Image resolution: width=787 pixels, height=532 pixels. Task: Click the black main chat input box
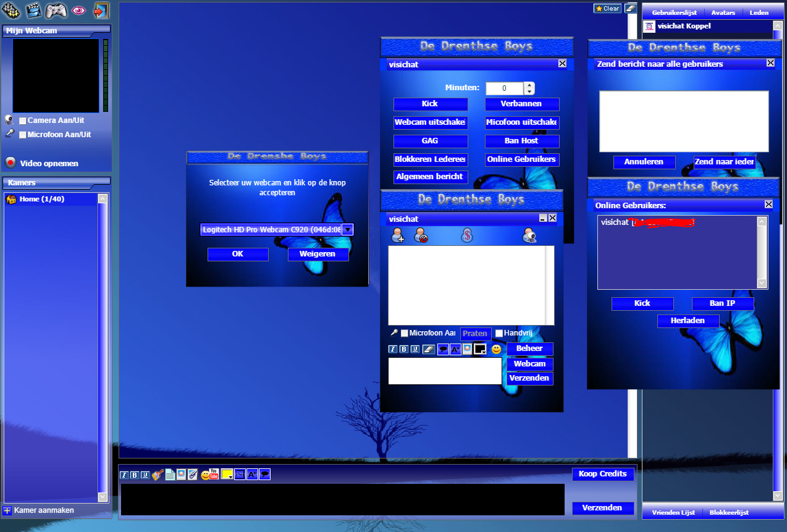pos(343,499)
